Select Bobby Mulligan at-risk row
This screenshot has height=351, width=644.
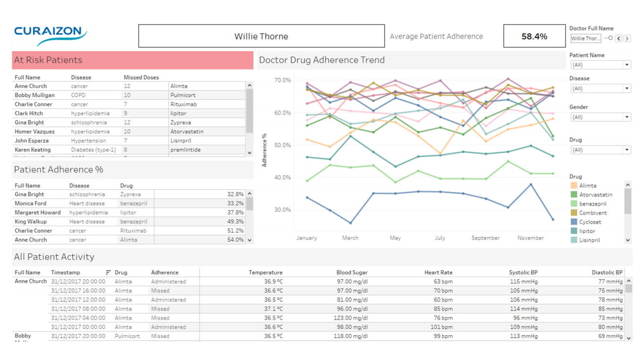click(128, 95)
